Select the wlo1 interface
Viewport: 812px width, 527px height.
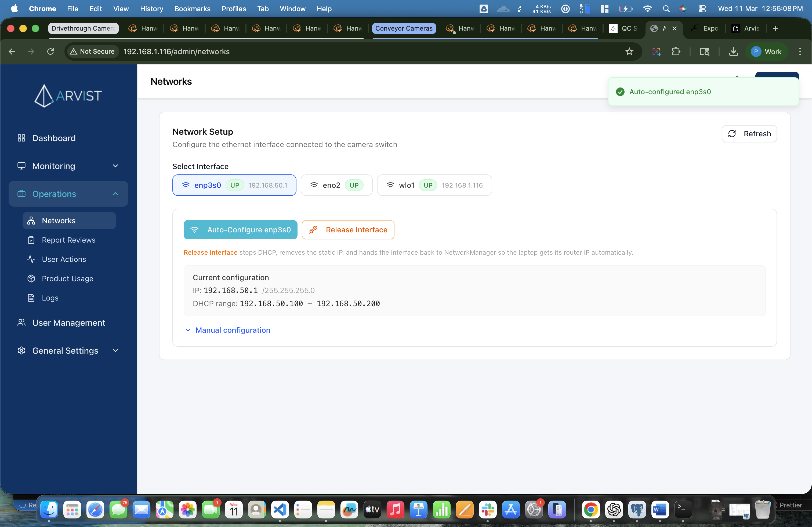(x=434, y=185)
